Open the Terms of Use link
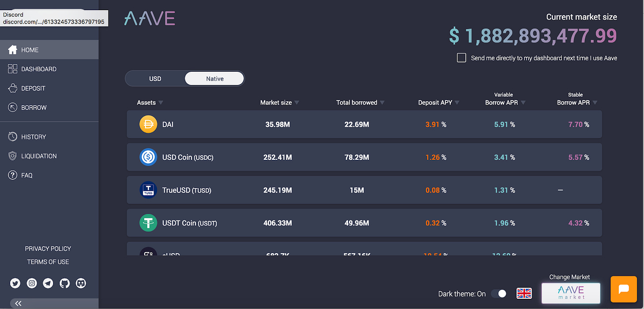The image size is (644, 309). pyautogui.click(x=48, y=262)
